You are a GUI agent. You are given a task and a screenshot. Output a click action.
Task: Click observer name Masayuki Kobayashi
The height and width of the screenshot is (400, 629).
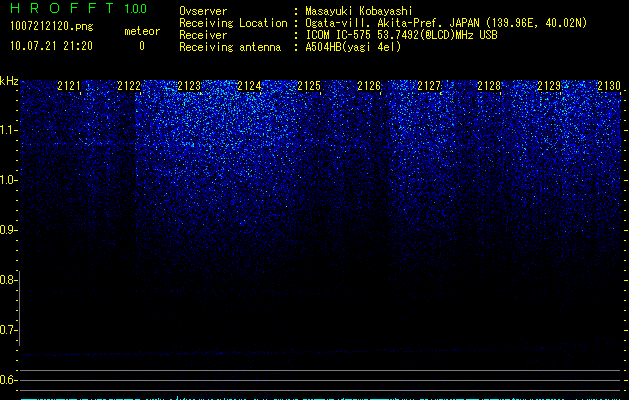coord(359,12)
